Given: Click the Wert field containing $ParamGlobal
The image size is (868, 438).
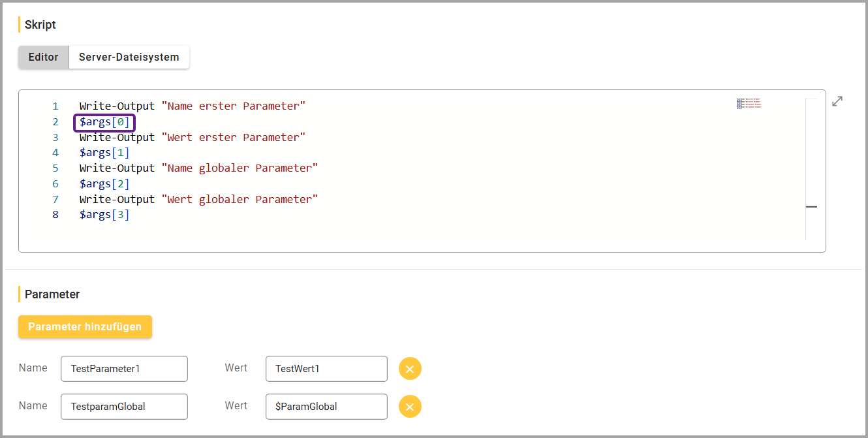Looking at the screenshot, I should click(x=326, y=407).
